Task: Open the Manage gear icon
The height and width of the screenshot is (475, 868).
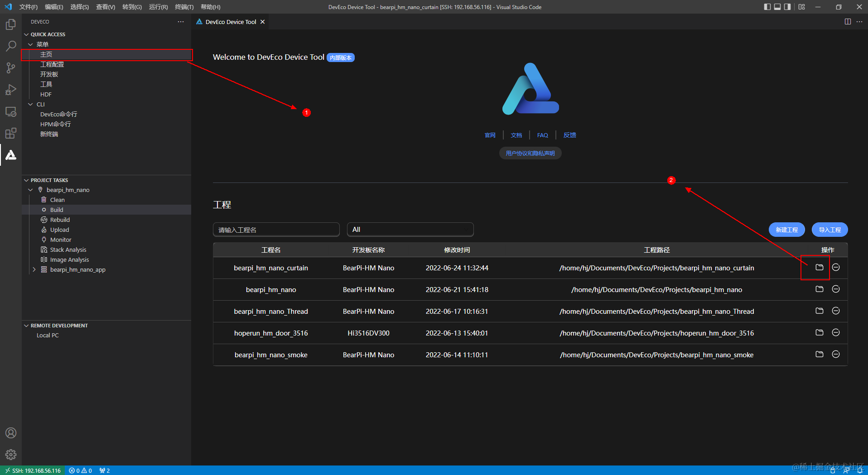Action: (x=11, y=455)
